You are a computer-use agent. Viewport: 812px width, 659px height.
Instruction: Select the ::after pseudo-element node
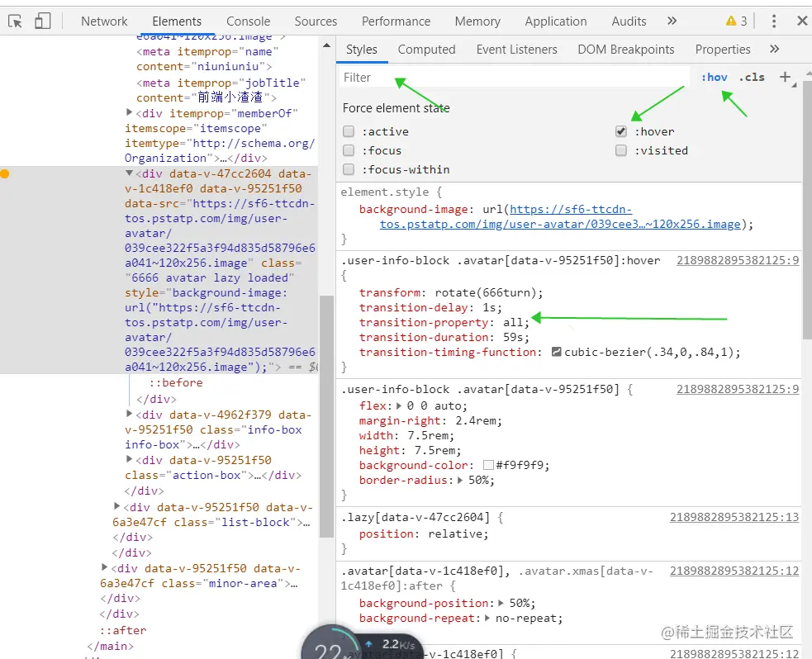tap(123, 630)
